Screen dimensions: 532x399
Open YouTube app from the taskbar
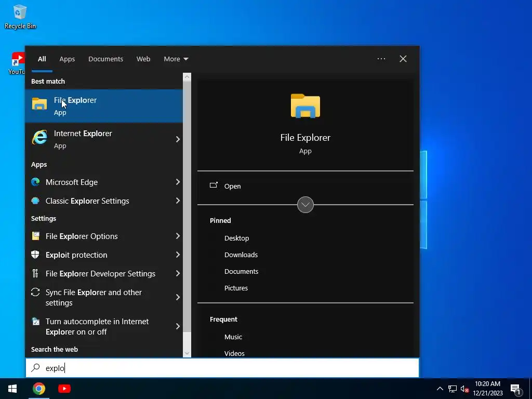pyautogui.click(x=64, y=389)
